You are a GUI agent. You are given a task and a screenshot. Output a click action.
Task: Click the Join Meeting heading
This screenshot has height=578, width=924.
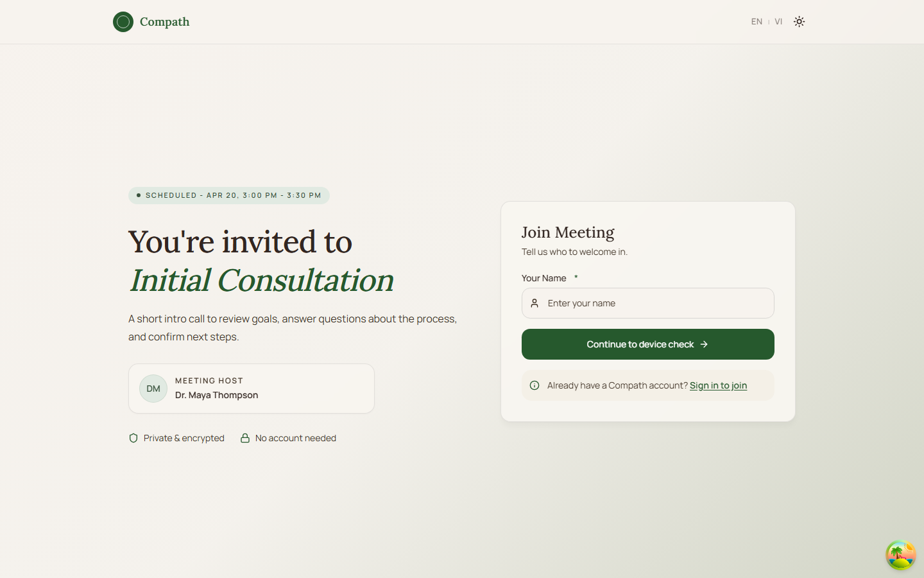point(568,232)
